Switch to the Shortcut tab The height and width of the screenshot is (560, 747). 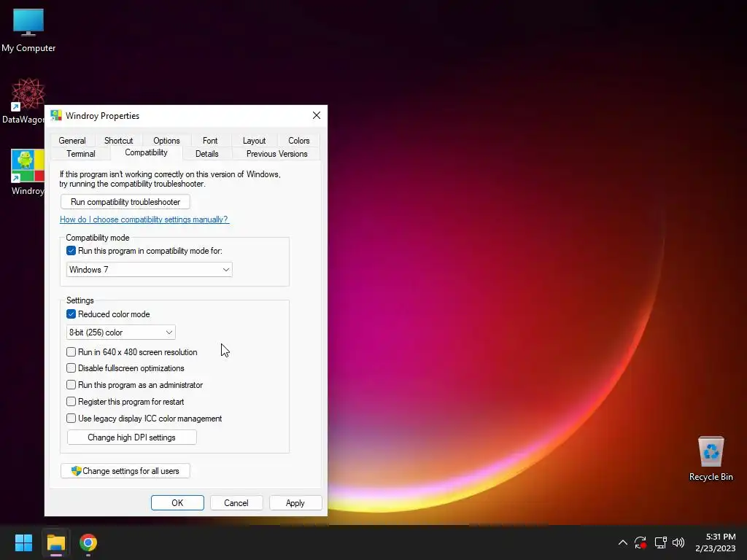click(x=119, y=141)
